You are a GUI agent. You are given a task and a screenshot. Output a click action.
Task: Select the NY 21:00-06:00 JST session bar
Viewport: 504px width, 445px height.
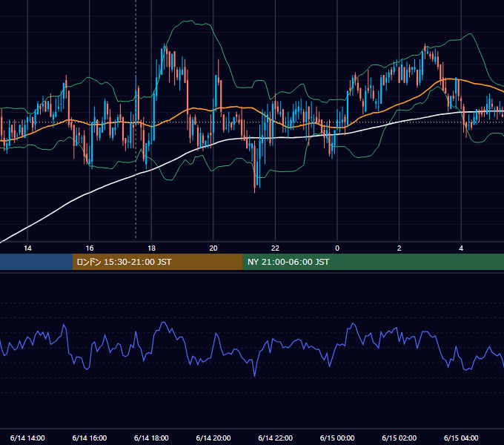click(x=373, y=262)
